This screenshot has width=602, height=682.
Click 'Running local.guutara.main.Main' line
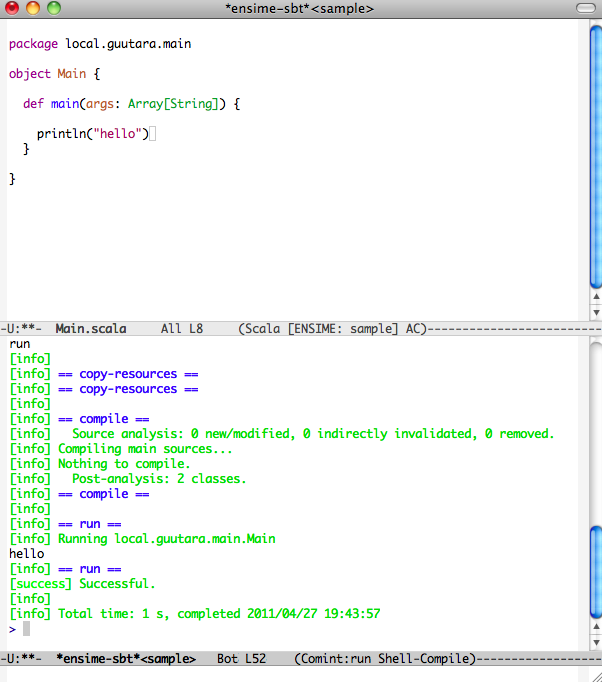click(143, 539)
